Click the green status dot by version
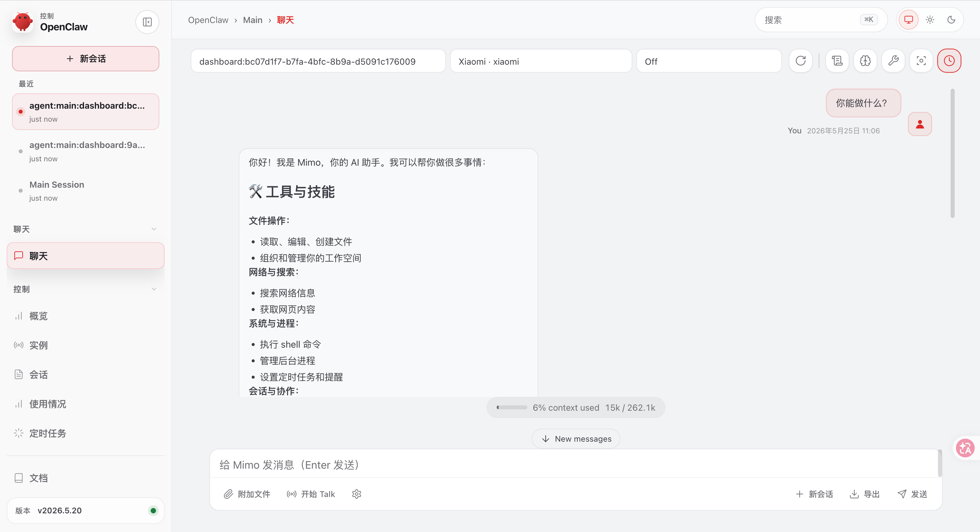The height and width of the screenshot is (532, 980). pos(153,511)
